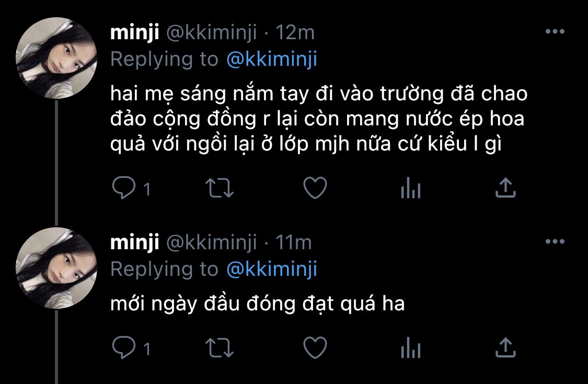
Task: Open the minji display name on the first tweet
Action: pyautogui.click(x=135, y=32)
